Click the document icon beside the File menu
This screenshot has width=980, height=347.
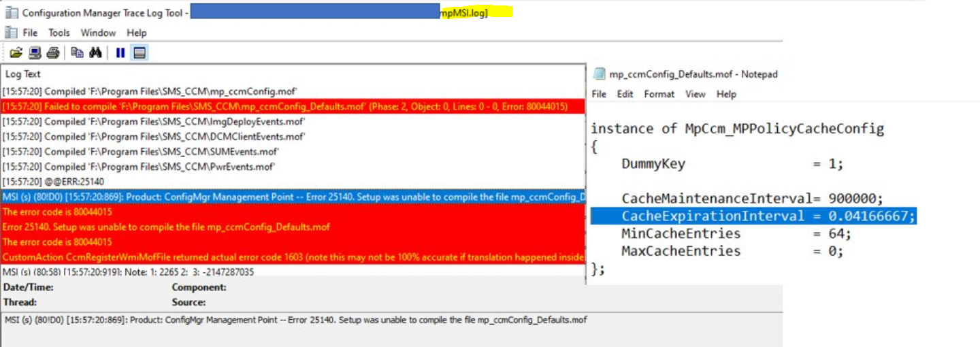[x=11, y=32]
